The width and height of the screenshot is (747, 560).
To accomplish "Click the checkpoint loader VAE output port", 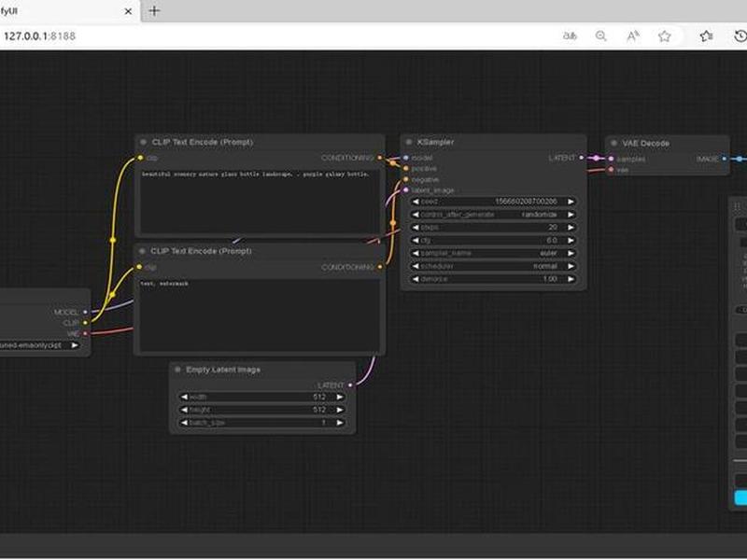I will (x=85, y=333).
